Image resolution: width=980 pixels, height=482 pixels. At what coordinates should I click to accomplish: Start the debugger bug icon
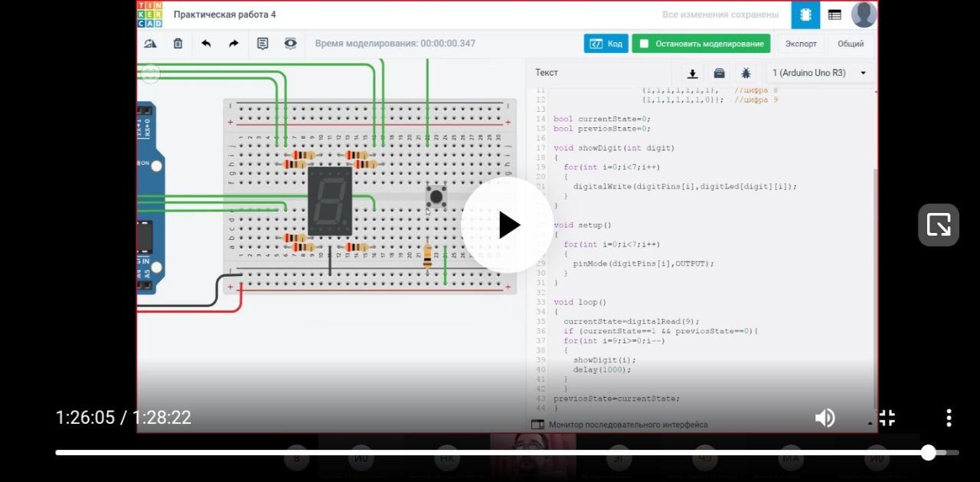coord(745,73)
